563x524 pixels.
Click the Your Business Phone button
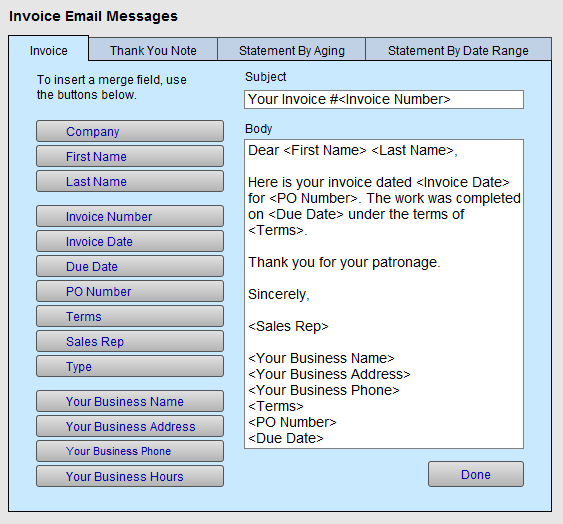pyautogui.click(x=130, y=451)
